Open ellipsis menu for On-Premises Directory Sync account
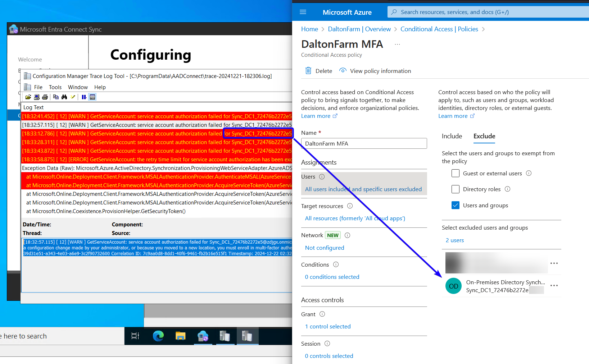This screenshot has width=589, height=364. tap(554, 286)
